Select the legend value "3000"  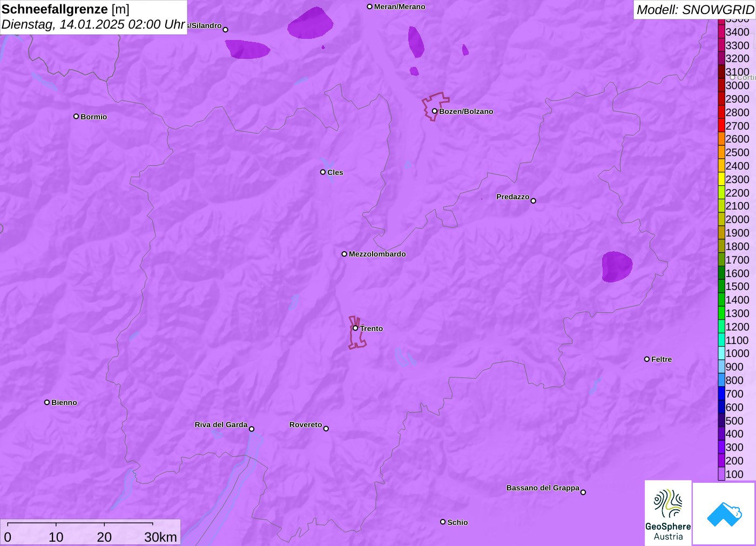point(738,85)
